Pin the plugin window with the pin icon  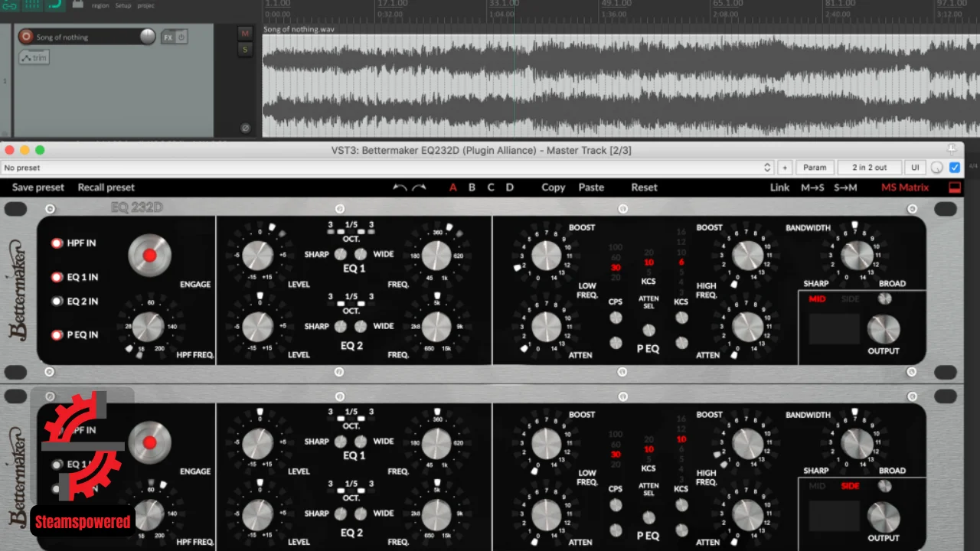click(x=952, y=150)
